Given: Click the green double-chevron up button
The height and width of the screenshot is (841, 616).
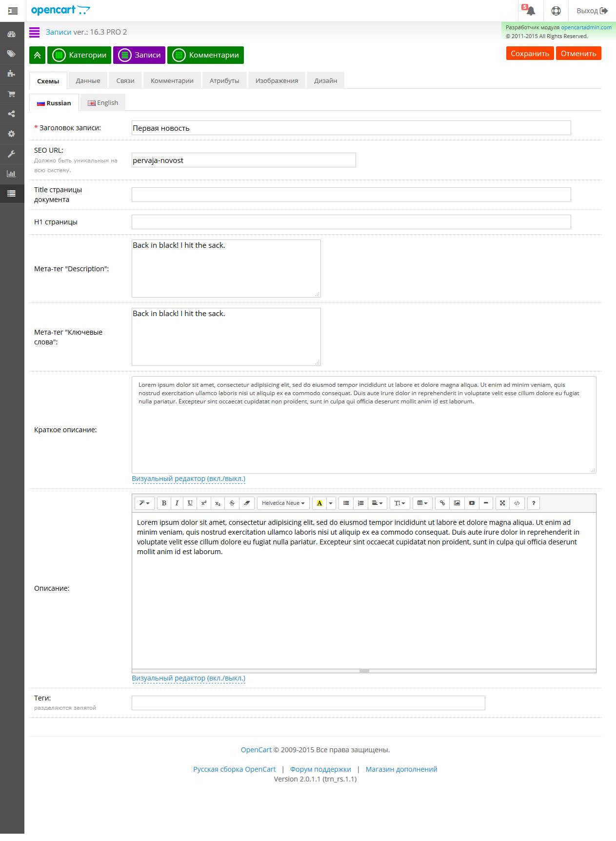Looking at the screenshot, I should pyautogui.click(x=37, y=55).
